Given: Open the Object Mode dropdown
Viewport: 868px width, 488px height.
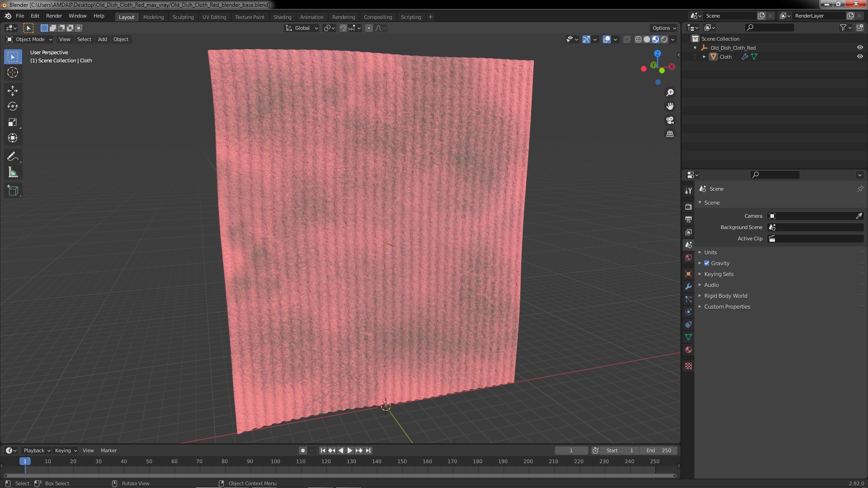Looking at the screenshot, I should 30,39.
